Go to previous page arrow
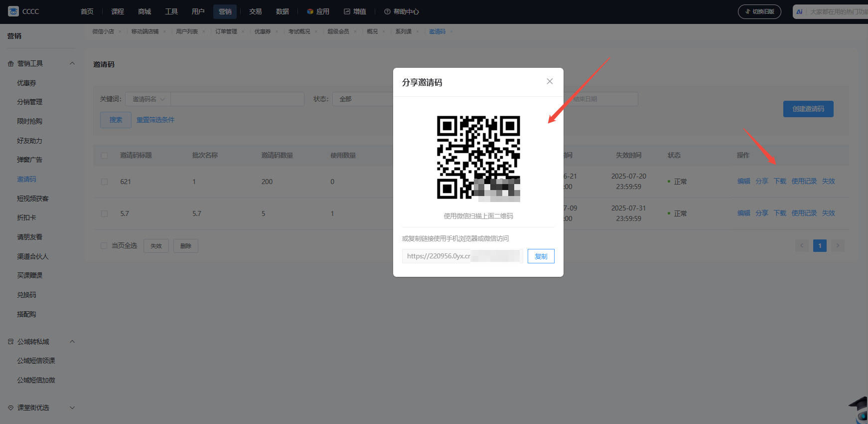Screen dimensions: 868x424 pos(802,245)
